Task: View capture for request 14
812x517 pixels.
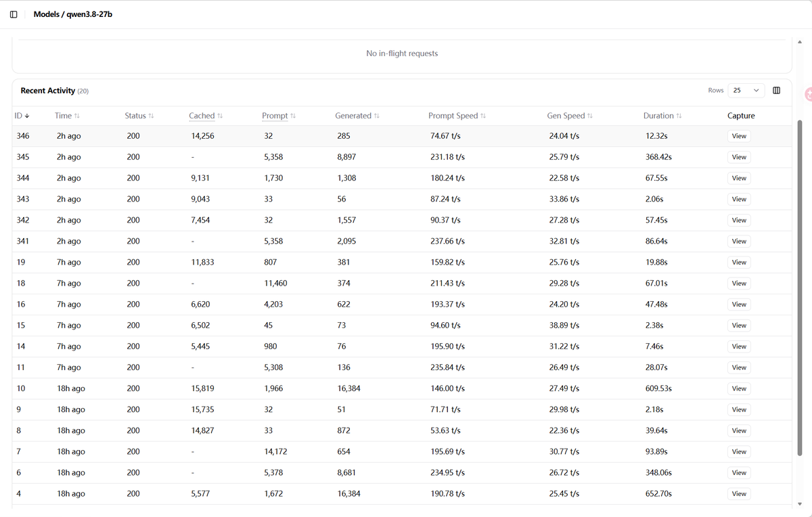Action: coord(739,346)
